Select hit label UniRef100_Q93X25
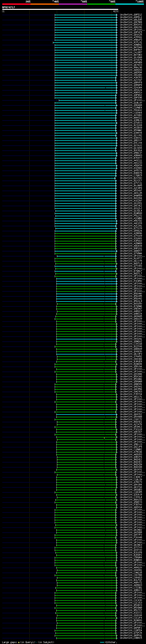Viewport: 146px width, 644px height. tap(131, 35)
